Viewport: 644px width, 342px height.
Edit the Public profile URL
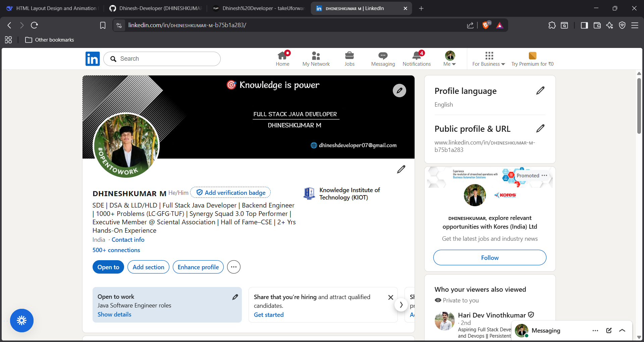pyautogui.click(x=540, y=128)
